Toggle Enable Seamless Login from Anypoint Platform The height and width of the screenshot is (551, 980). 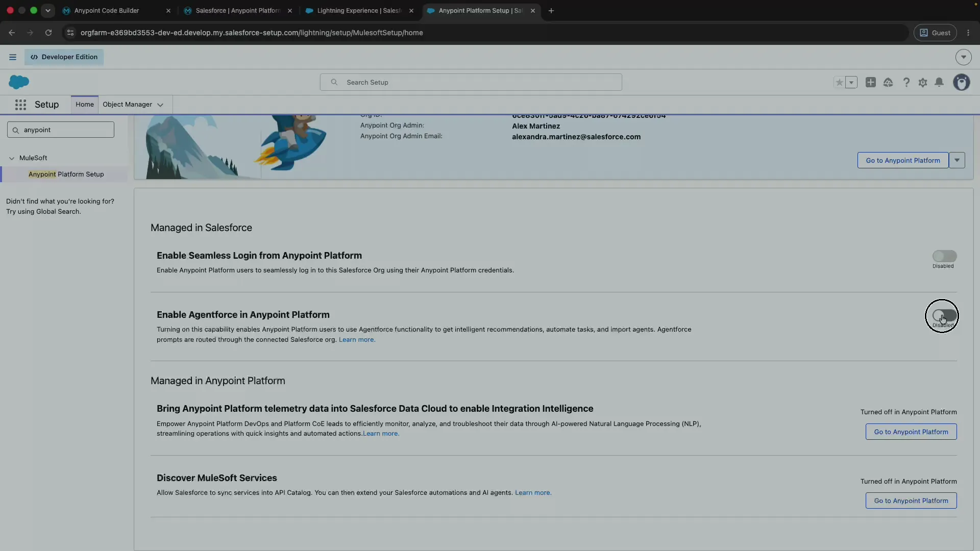pos(944,256)
